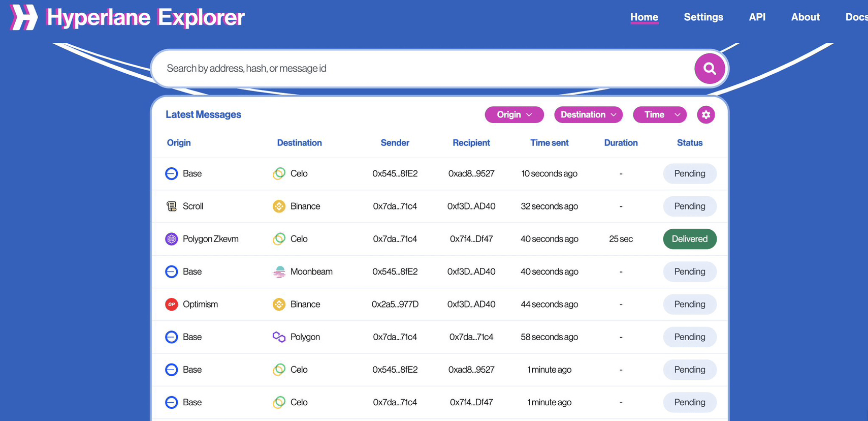The image size is (868, 421).
Task: Click Base icon in 1 minute row from 0x545..8fE2
Action: (172, 370)
